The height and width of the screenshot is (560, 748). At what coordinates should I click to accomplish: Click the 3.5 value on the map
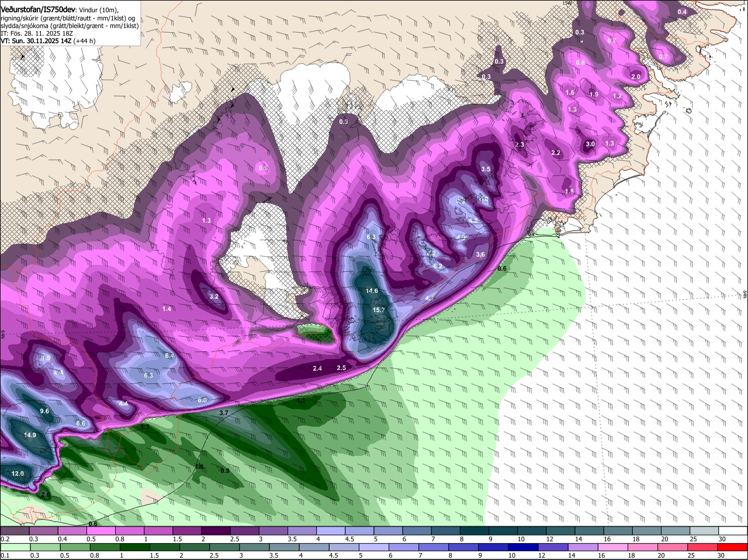click(485, 169)
